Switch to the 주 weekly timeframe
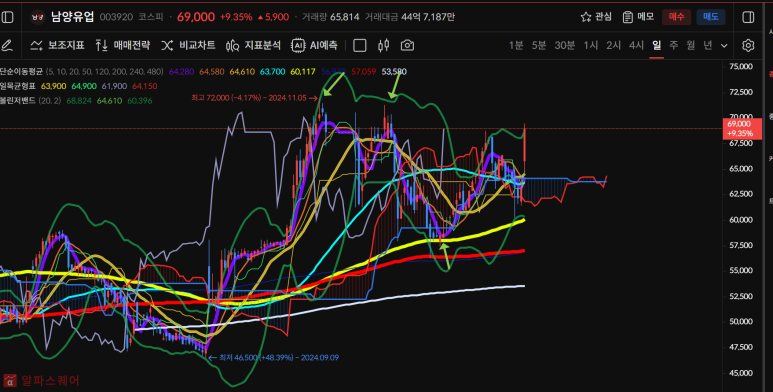The image size is (773, 392). (673, 45)
